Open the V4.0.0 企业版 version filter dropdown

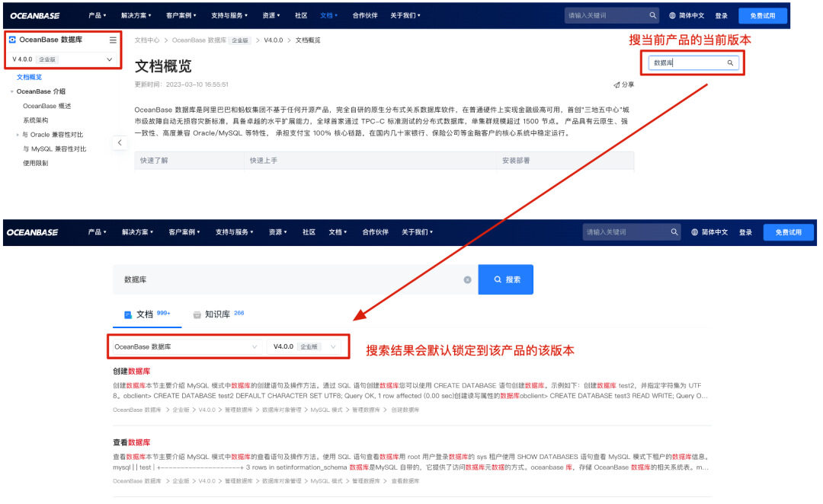(x=304, y=346)
